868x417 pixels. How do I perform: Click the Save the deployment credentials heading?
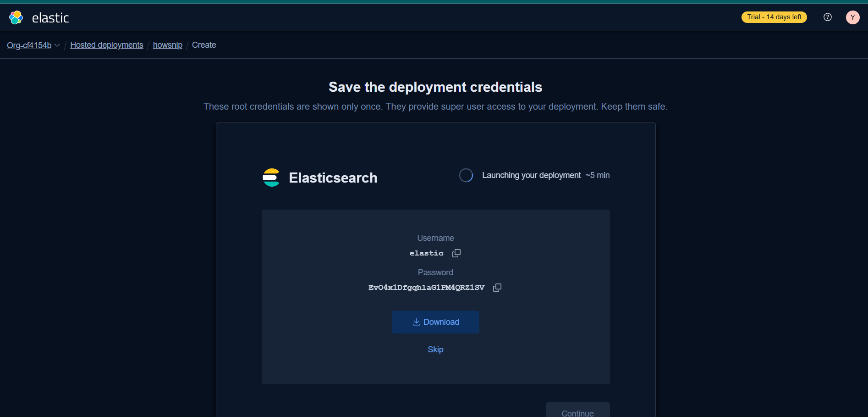[x=435, y=87]
